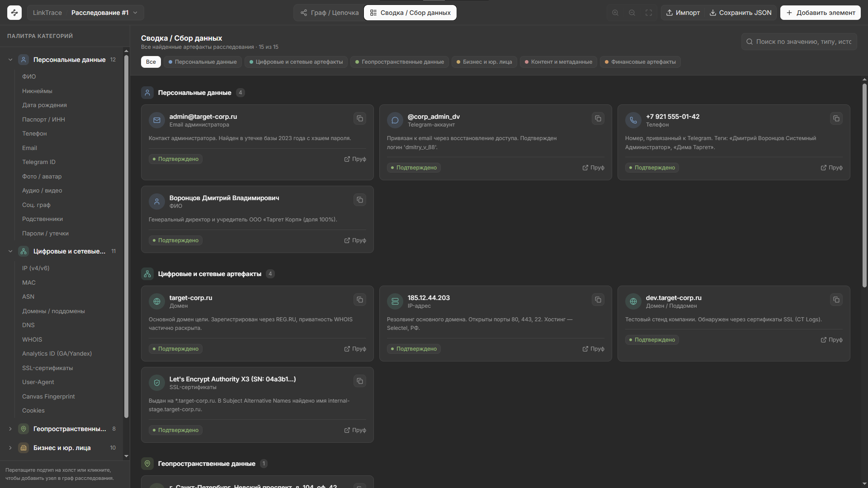Image resolution: width=868 pixels, height=488 pixels.
Task: Select the Сводка / Сбор данных tab
Action: click(410, 13)
